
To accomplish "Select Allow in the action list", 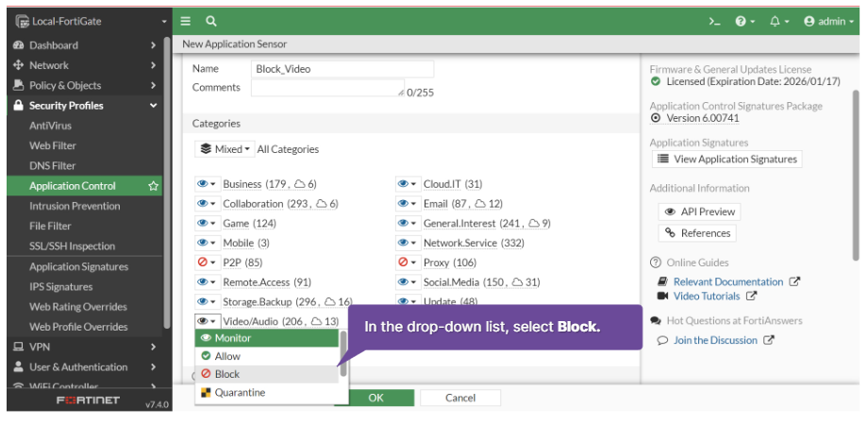I will 267,356.
